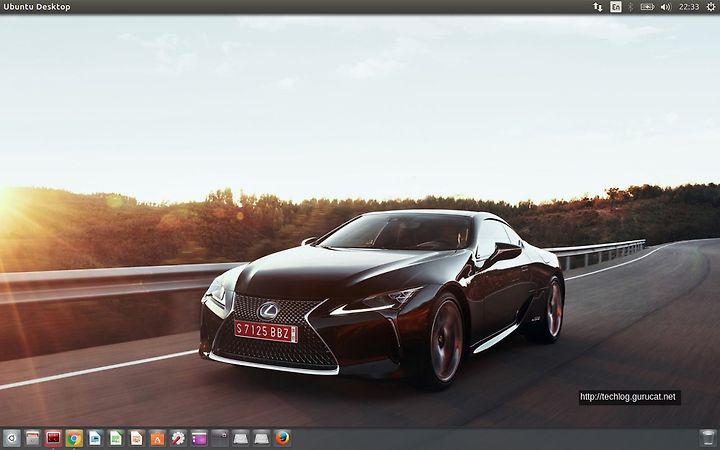Open the En keyboard input indicator
This screenshot has height=450, width=720.
click(616, 7)
